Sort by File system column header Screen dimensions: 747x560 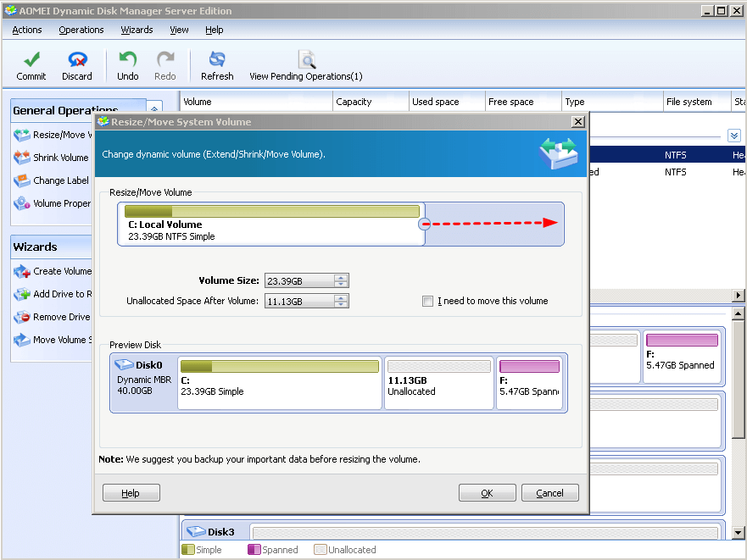pos(696,102)
